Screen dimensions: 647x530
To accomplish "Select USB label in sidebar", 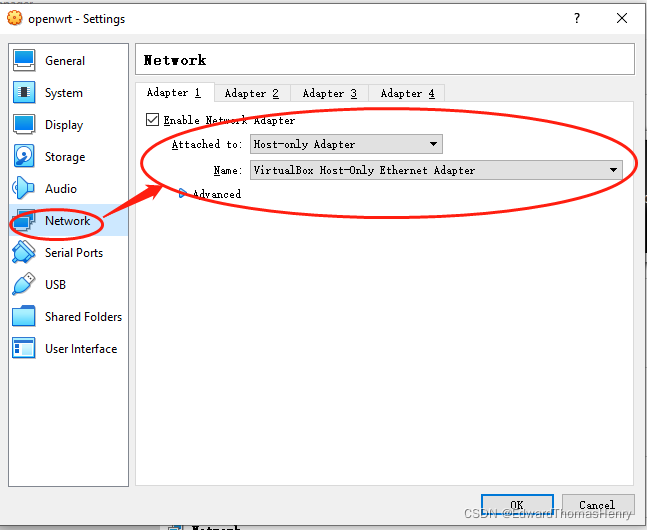I will [55, 285].
